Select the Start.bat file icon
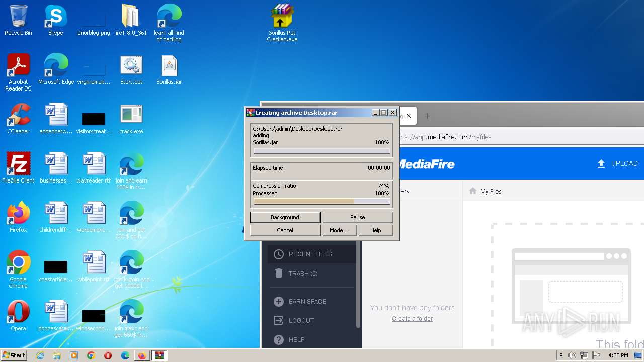Image resolution: width=644 pixels, height=362 pixels. (x=131, y=69)
